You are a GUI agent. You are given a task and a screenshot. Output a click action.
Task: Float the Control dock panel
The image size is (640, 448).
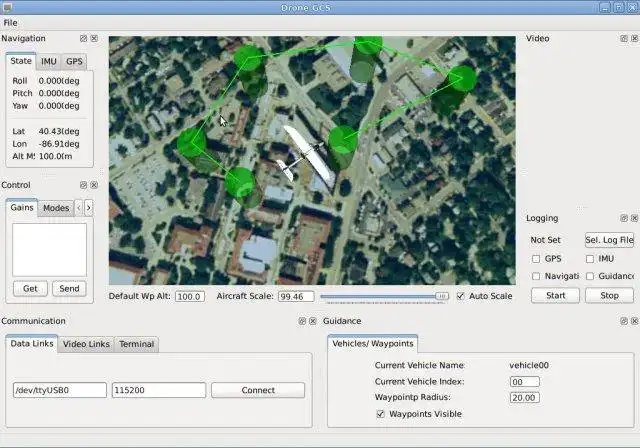tap(83, 185)
